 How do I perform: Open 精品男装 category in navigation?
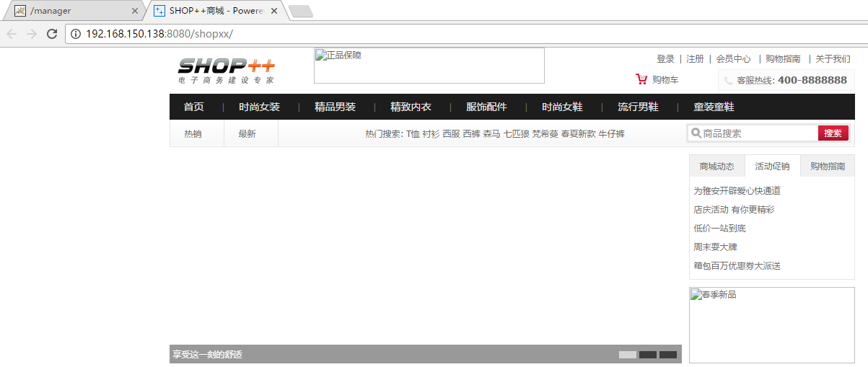coord(335,107)
